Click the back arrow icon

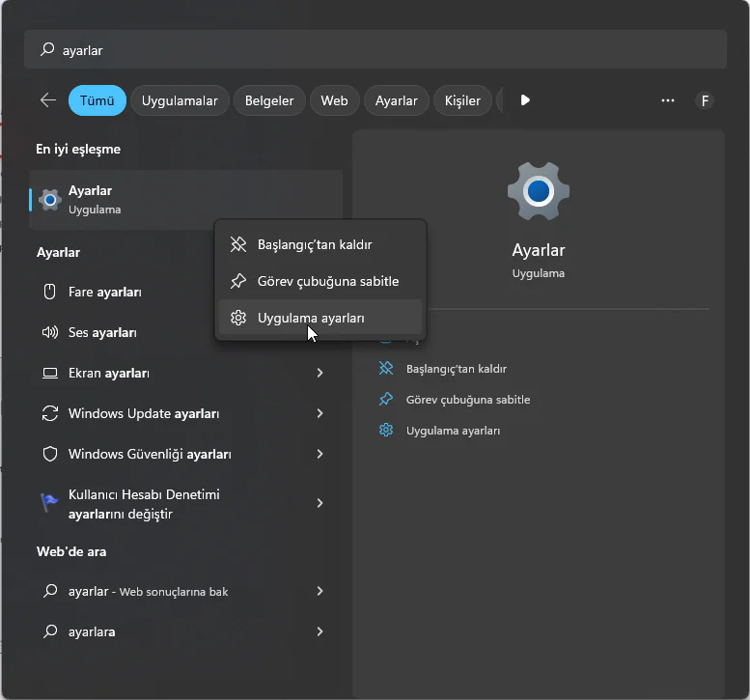click(x=48, y=100)
